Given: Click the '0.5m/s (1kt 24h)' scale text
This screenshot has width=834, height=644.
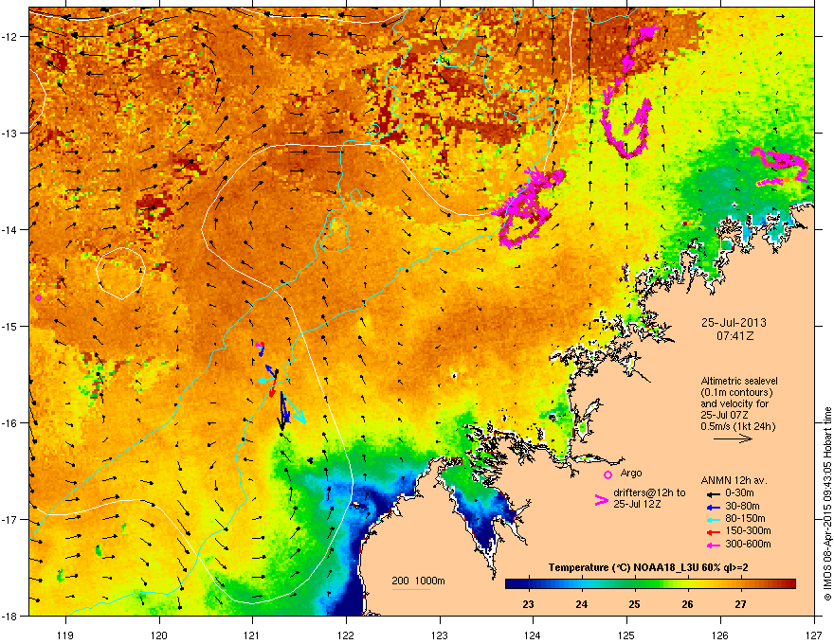Looking at the screenshot, I should (737, 426).
